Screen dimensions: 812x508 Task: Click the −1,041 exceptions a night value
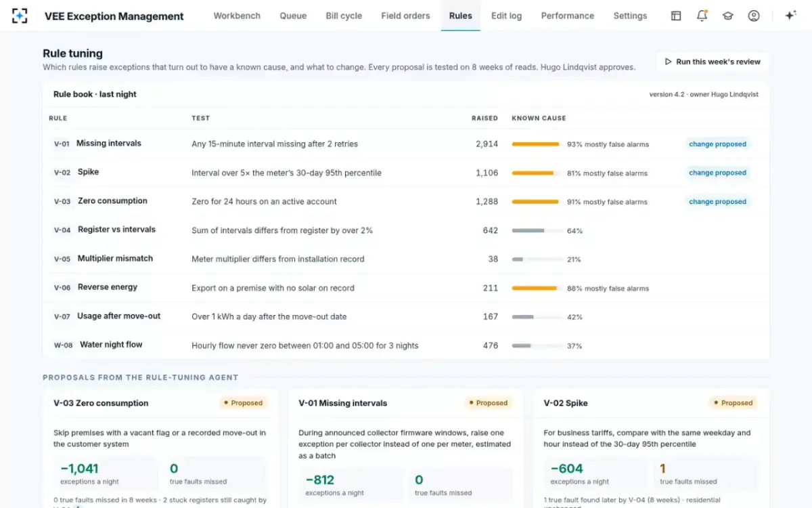click(79, 468)
